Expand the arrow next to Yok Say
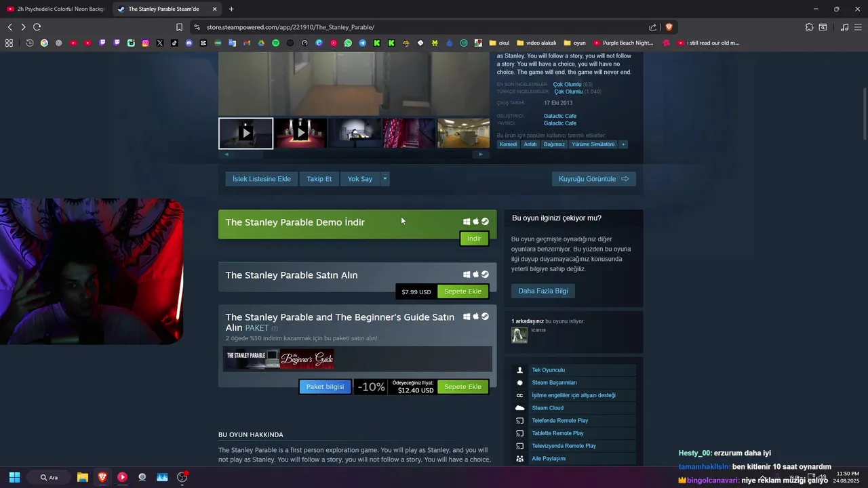The width and height of the screenshot is (868, 488). coord(384,179)
